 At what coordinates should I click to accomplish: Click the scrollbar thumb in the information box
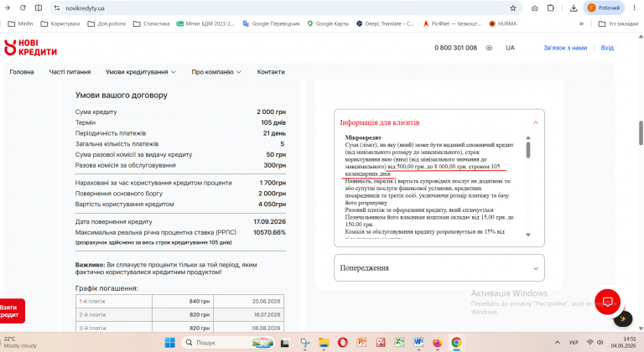tap(528, 150)
